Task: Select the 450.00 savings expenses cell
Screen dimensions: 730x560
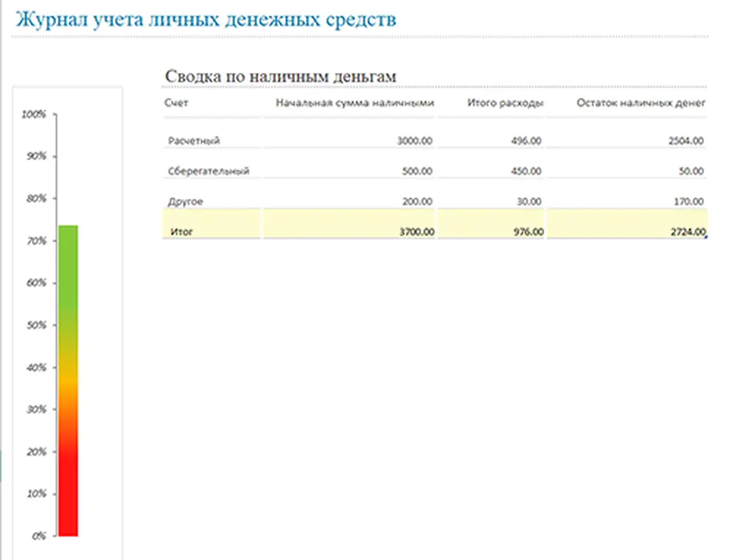Action: click(526, 171)
